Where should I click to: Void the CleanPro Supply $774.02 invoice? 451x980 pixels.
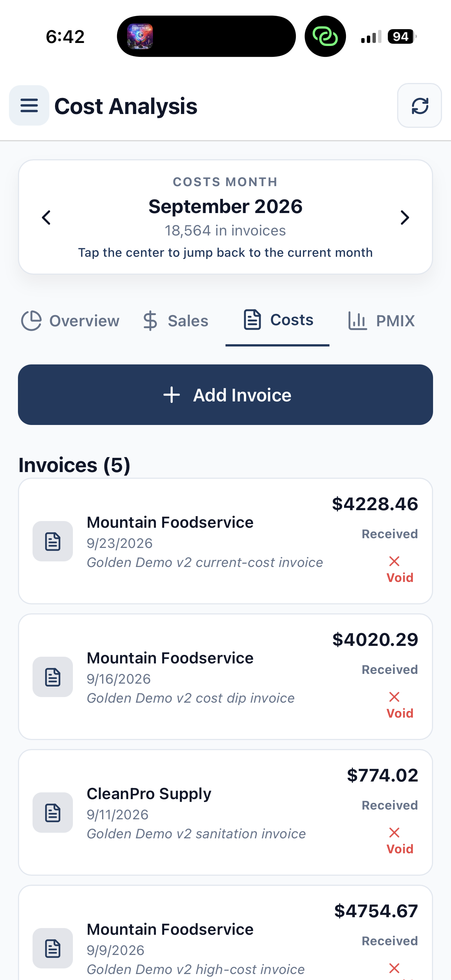(x=400, y=841)
